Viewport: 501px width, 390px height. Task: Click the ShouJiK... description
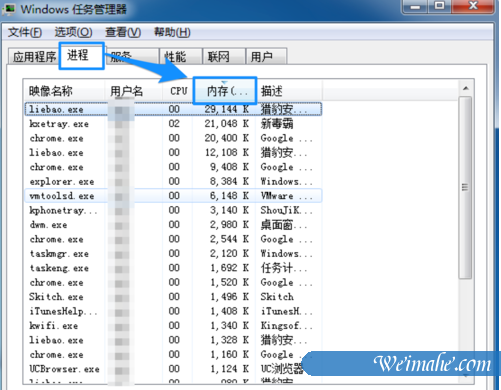tap(287, 210)
